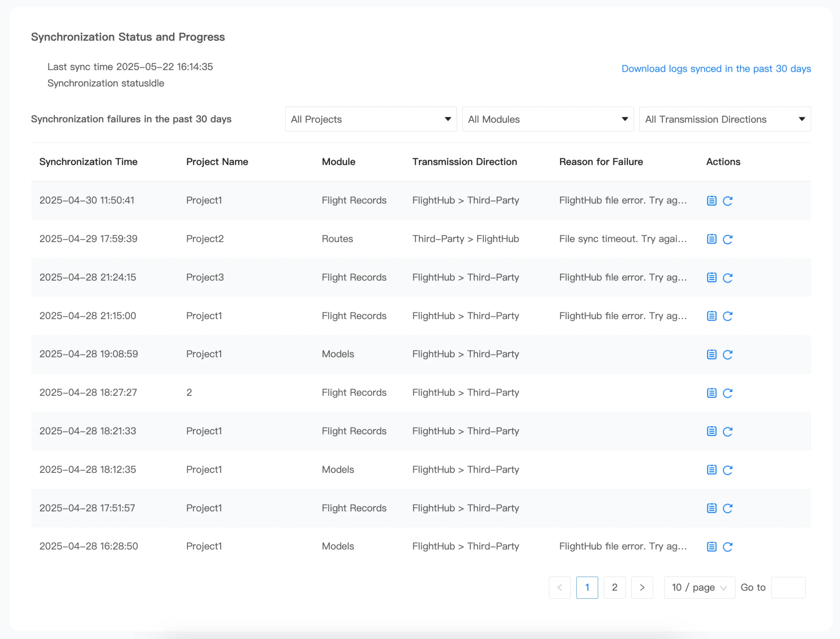Open log details for 2025-04-28 21:15:00 row
The image size is (840, 639).
point(712,316)
